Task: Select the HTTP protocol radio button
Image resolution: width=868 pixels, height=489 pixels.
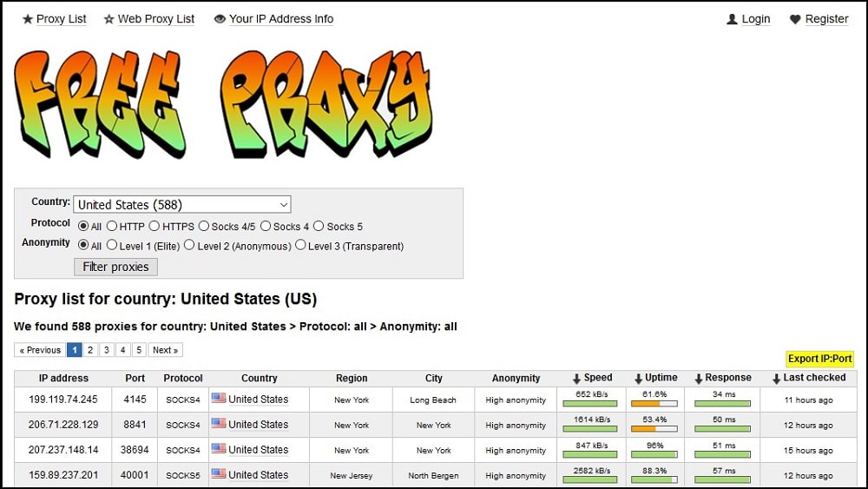Action: tap(112, 226)
